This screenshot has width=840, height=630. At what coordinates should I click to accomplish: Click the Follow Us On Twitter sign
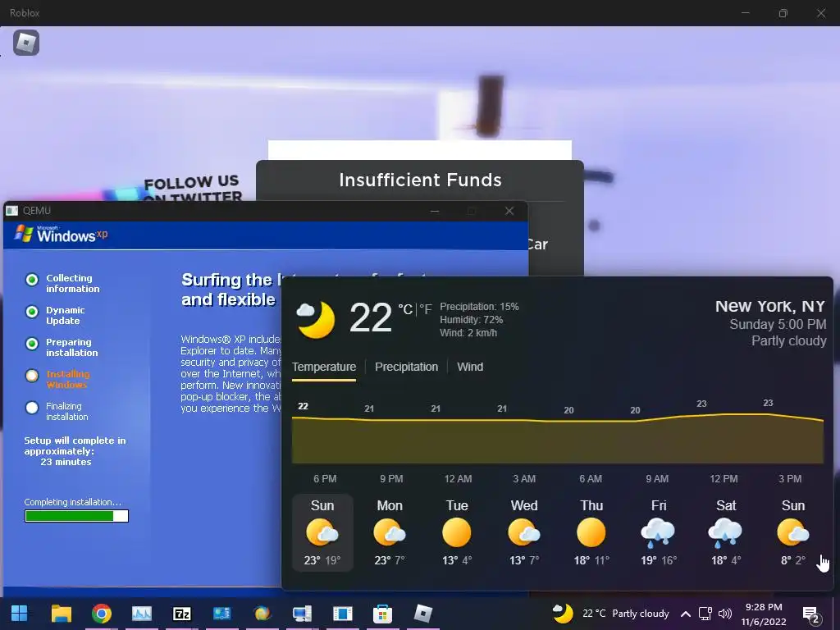coord(193,188)
